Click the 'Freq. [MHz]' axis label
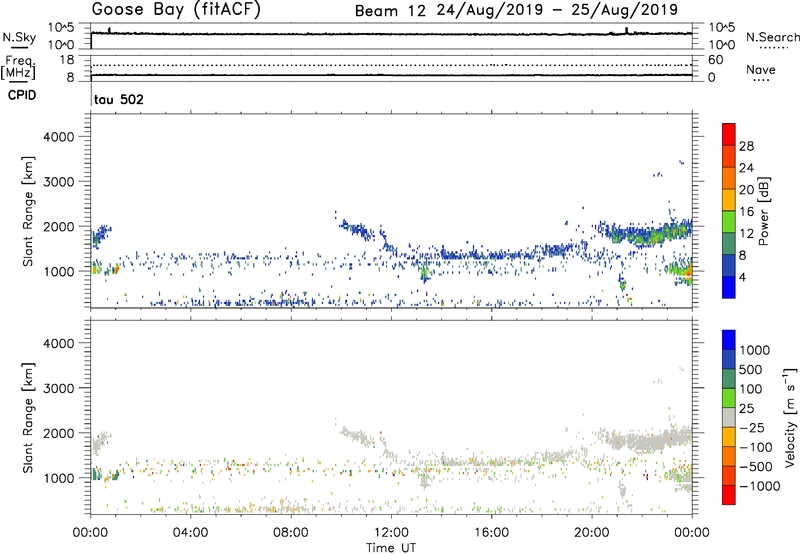This screenshot has height=554, width=800. tap(18, 68)
